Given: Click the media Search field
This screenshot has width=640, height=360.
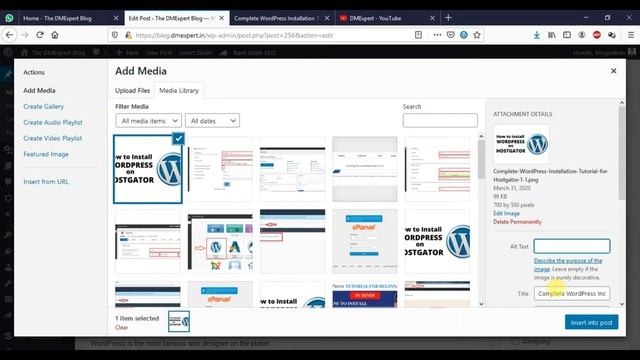Looking at the screenshot, I should point(440,120).
